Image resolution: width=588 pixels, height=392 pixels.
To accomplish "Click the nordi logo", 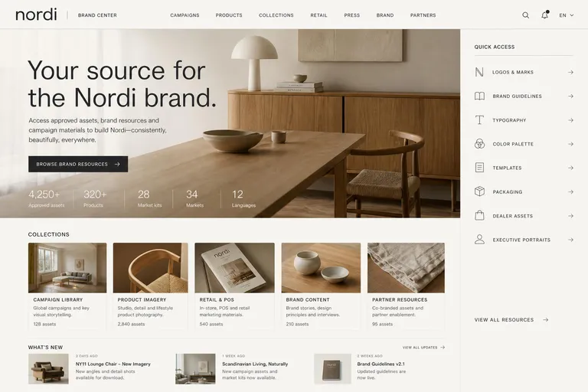I will (x=36, y=15).
